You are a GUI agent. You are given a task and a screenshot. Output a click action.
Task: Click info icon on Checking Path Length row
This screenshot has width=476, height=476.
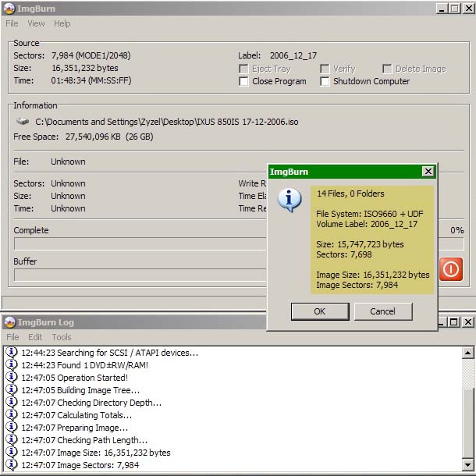pyautogui.click(x=11, y=439)
